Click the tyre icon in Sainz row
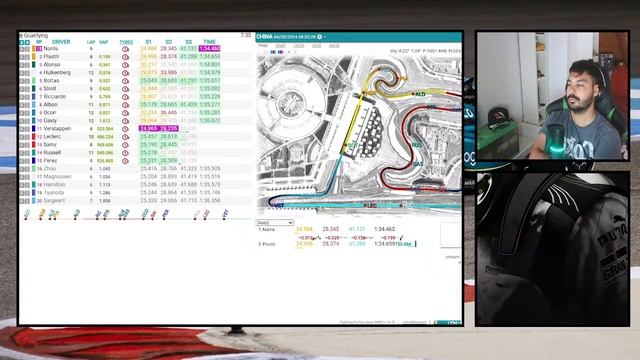The height and width of the screenshot is (360, 640). click(125, 145)
